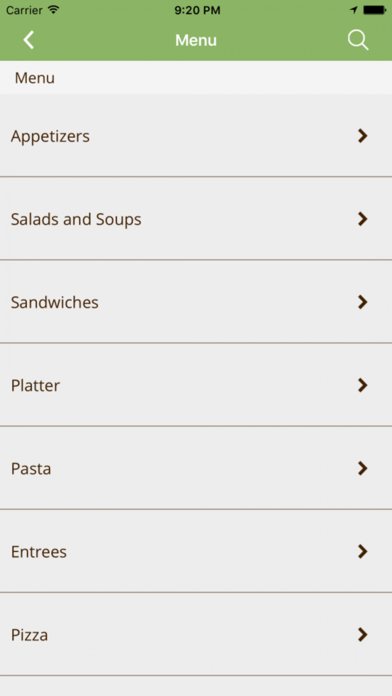The width and height of the screenshot is (392, 696).
Task: Select the Platter menu item
Action: point(196,385)
